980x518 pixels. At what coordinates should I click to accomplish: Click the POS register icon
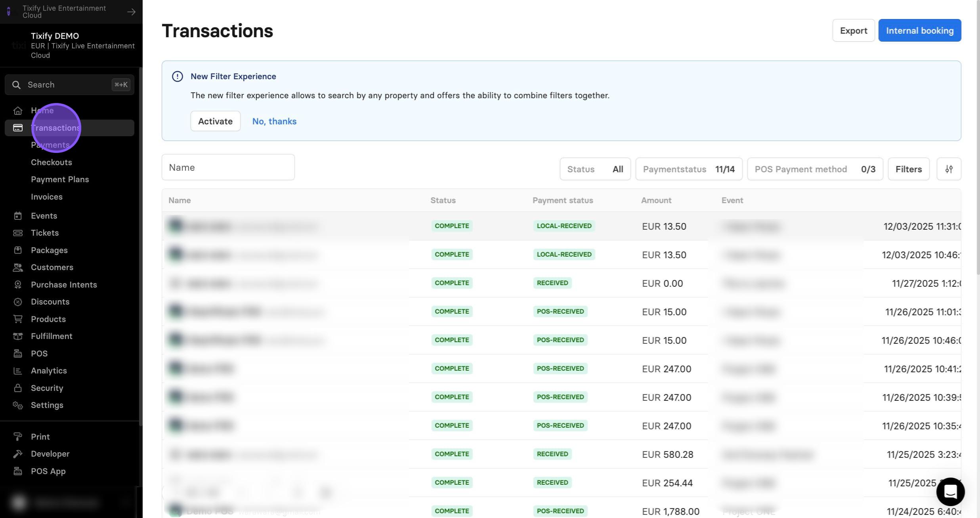click(x=17, y=354)
